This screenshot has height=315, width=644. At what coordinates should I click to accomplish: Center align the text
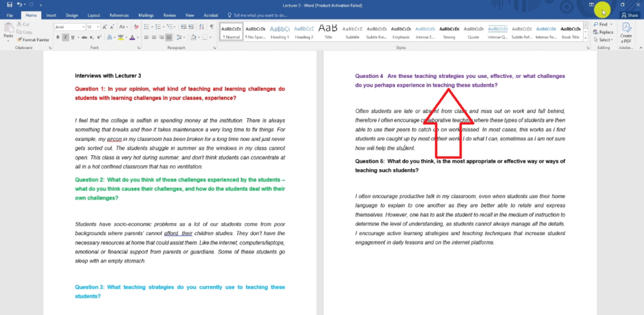click(155, 37)
